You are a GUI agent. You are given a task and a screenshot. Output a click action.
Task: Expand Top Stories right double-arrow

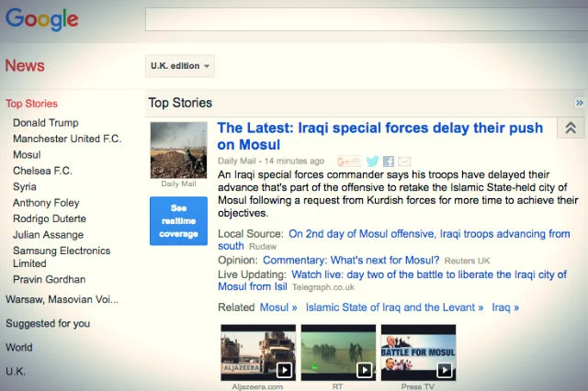tap(580, 103)
